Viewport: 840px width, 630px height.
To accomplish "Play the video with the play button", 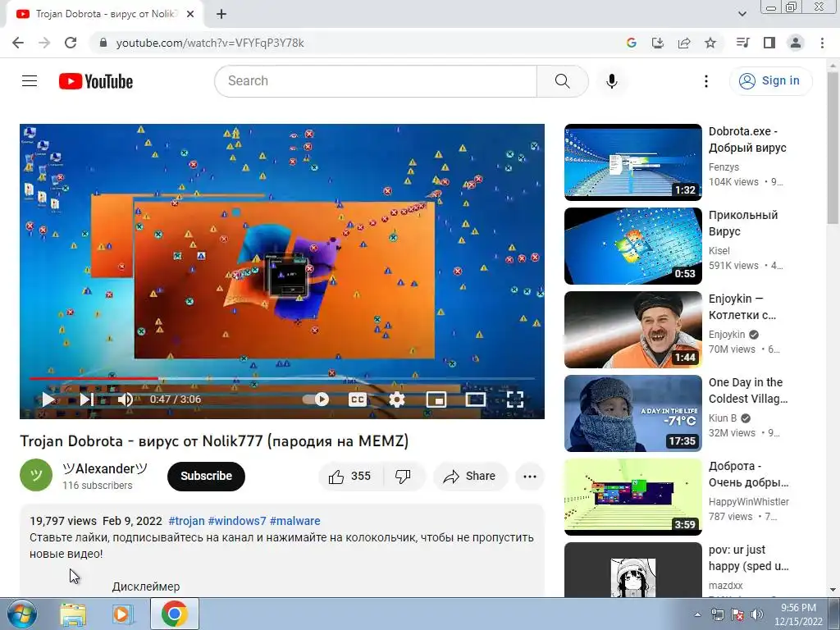I will (x=48, y=399).
